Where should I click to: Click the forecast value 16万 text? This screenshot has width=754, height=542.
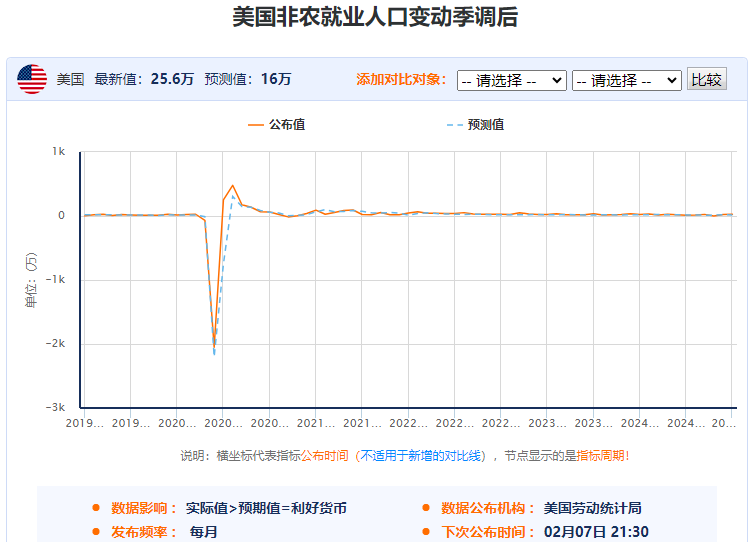[x=276, y=79]
